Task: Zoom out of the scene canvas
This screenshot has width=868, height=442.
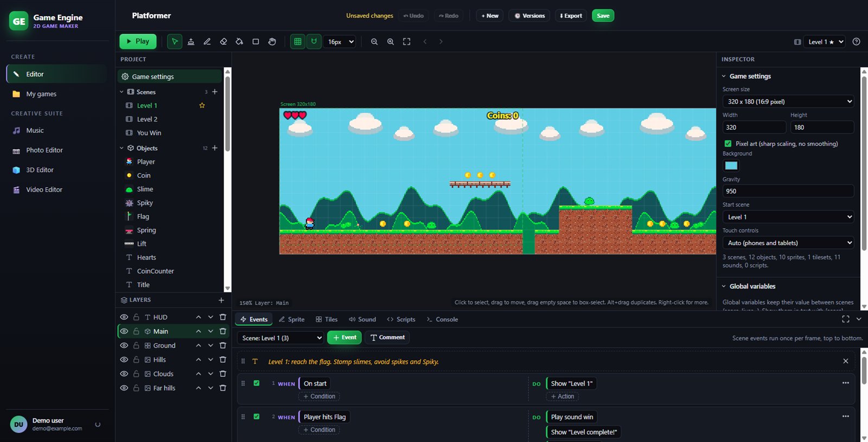Action: [374, 42]
